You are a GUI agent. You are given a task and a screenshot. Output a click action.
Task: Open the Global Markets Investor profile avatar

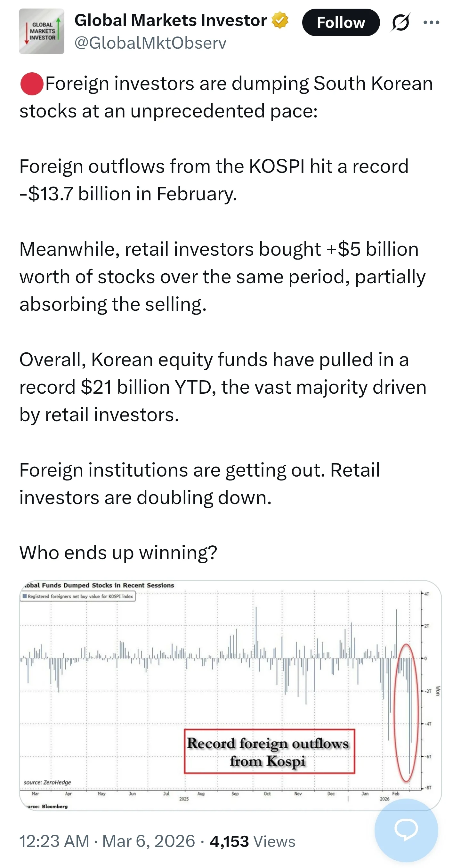[x=41, y=31]
